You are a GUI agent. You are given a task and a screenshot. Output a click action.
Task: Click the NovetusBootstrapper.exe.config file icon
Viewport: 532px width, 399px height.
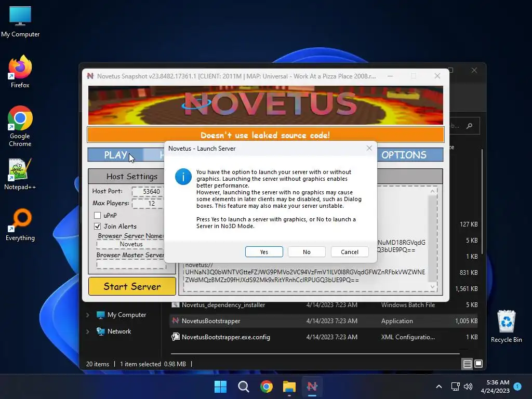tap(176, 337)
